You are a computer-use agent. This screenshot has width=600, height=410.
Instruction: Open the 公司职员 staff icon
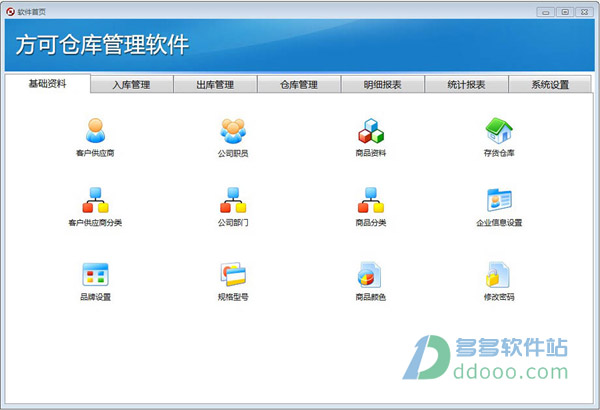pos(233,131)
